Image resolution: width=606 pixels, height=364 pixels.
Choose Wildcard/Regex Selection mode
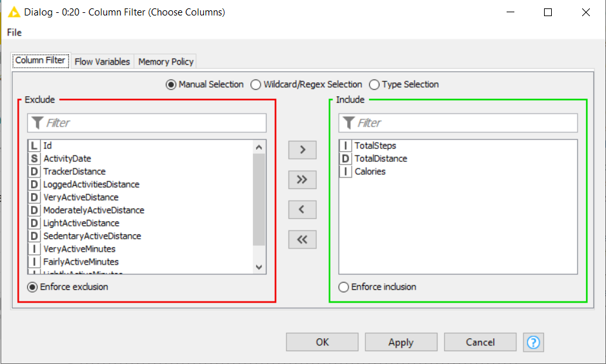(256, 85)
